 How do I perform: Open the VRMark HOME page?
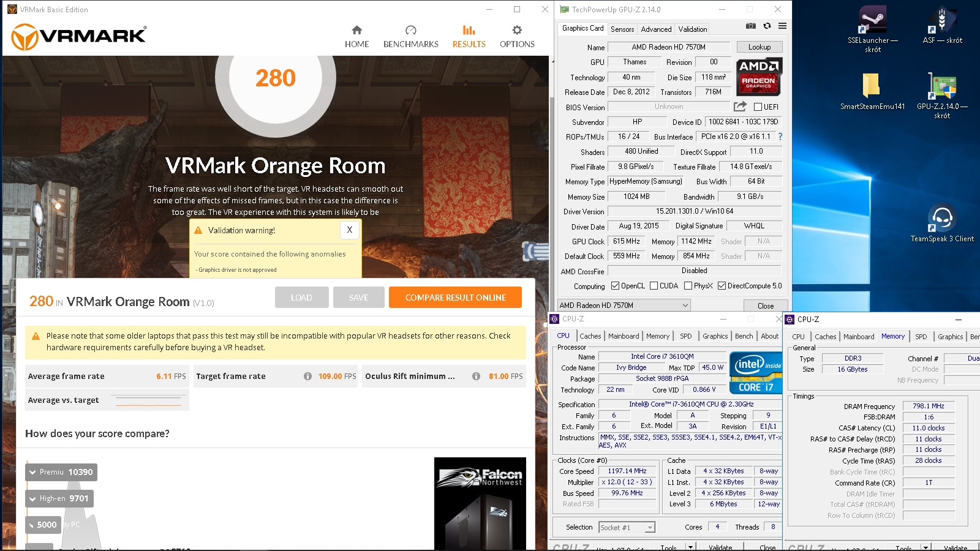(x=356, y=37)
